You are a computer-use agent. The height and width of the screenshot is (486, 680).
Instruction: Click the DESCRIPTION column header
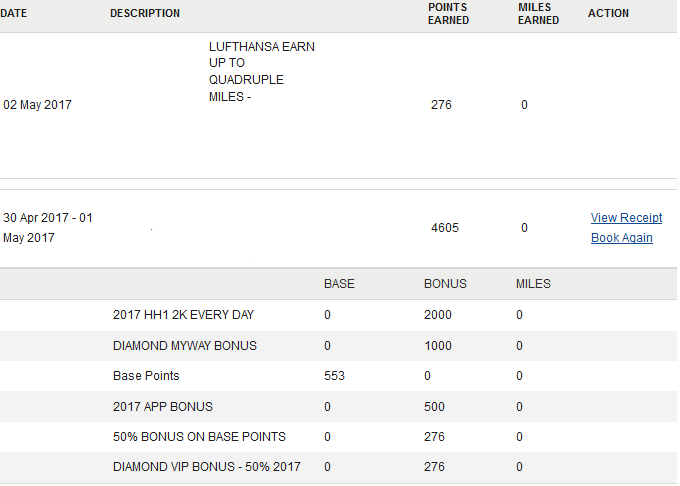tap(145, 13)
